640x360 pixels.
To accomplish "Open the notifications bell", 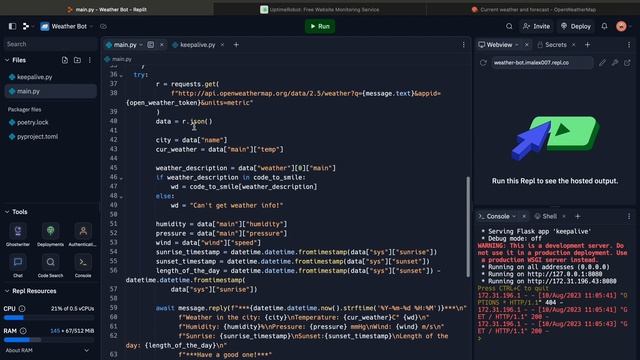I will tap(604, 26).
